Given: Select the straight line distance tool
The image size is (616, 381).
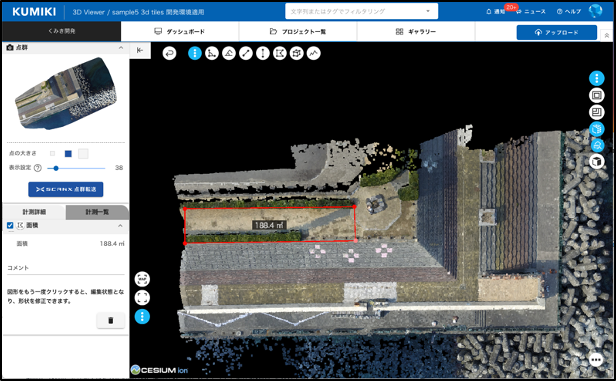Looking at the screenshot, I should [x=246, y=53].
